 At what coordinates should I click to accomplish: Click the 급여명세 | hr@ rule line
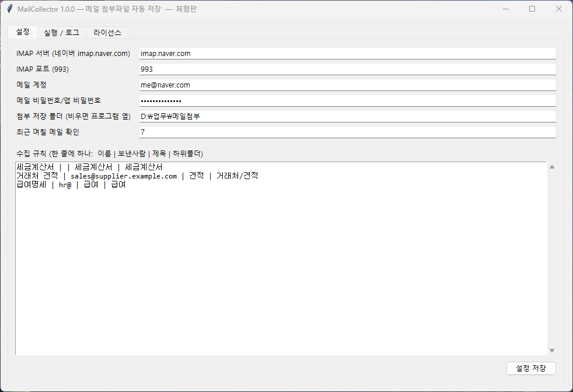coord(71,185)
